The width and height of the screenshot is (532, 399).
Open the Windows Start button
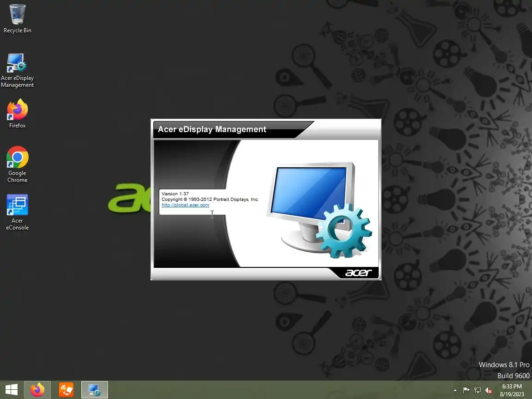pos(12,389)
